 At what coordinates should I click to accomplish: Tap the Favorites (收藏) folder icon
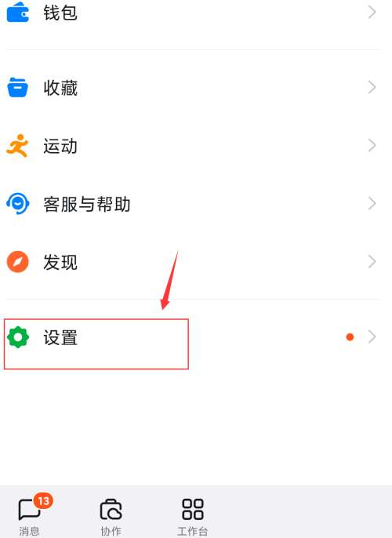17,87
